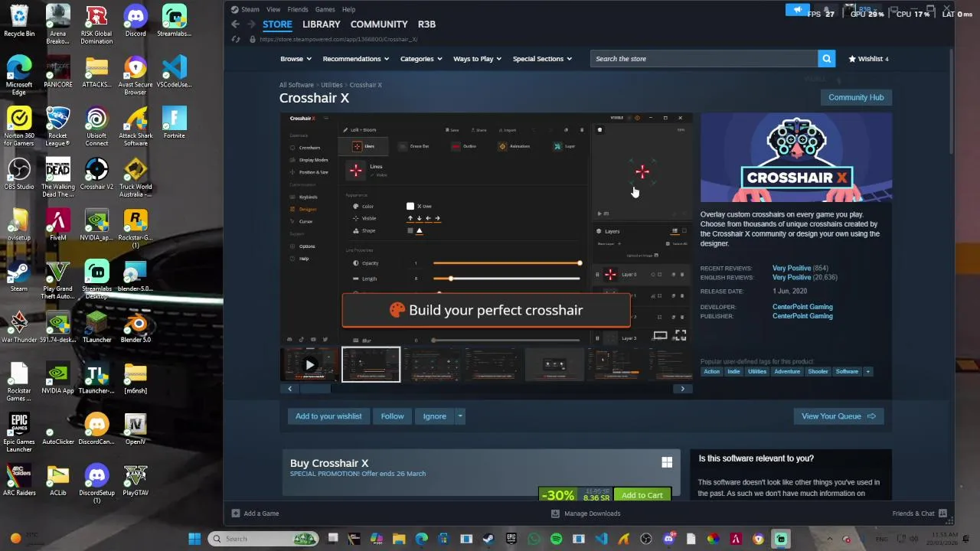Click the Add to Cart button
980x551 pixels.
(x=642, y=495)
